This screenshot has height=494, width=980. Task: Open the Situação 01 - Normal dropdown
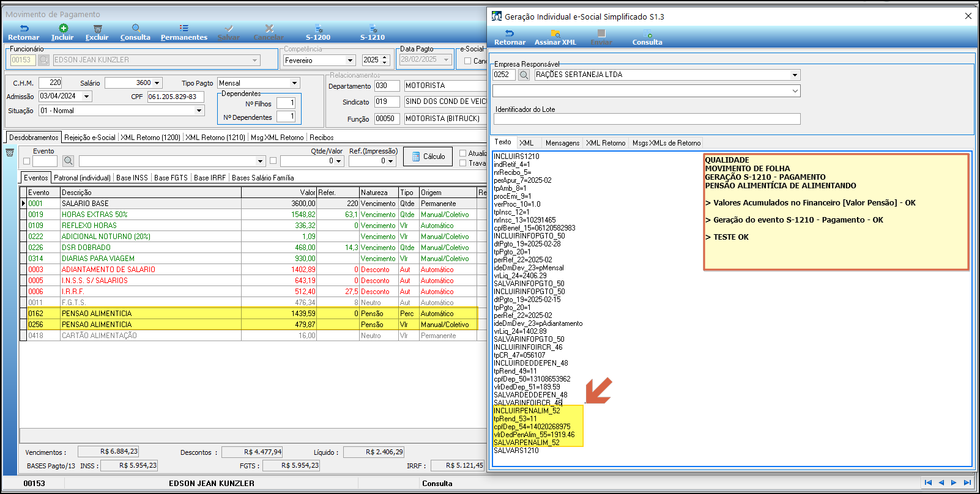click(199, 111)
